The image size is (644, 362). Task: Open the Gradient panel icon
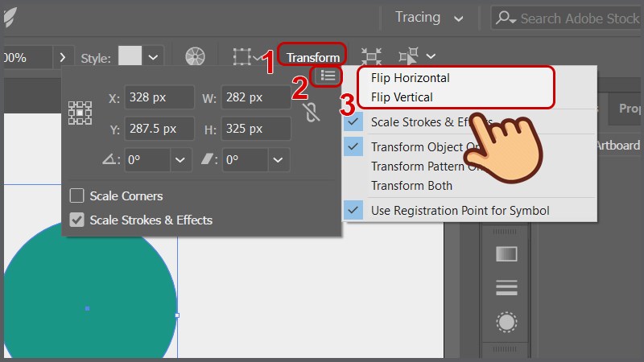tap(506, 253)
